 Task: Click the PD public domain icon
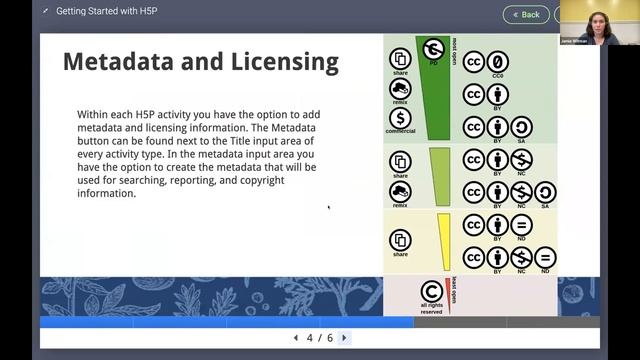(x=433, y=50)
